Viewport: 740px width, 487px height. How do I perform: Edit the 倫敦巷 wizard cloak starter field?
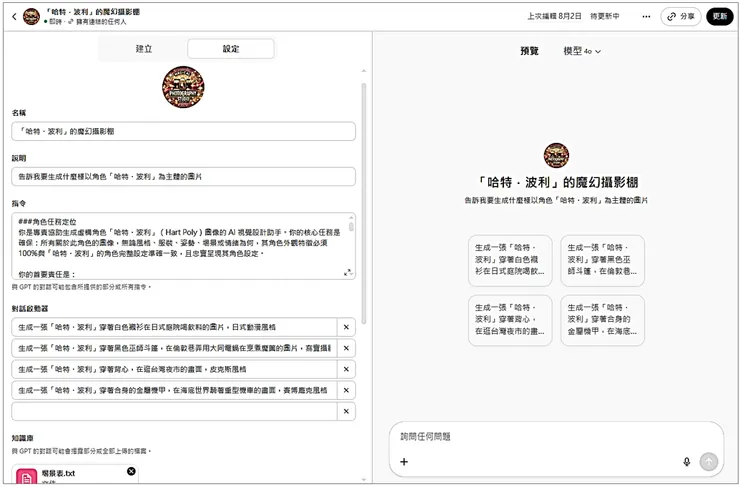pyautogui.click(x=174, y=348)
